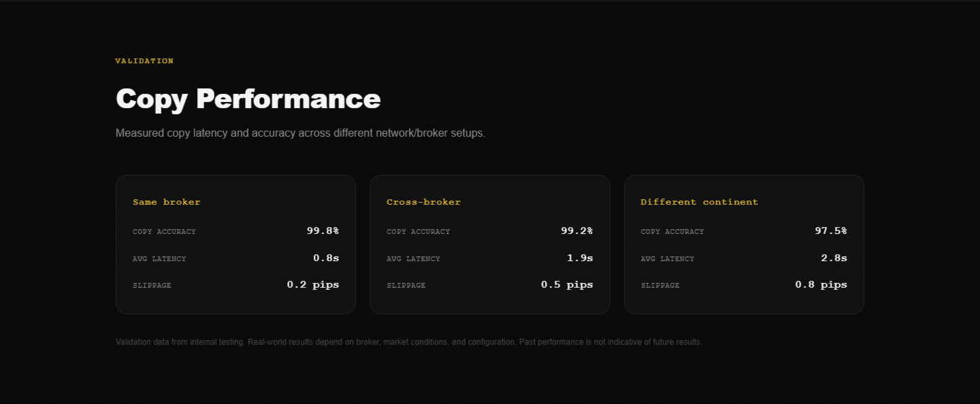980x404 pixels.
Task: Click the 0.8s average latency value
Action: click(326, 258)
